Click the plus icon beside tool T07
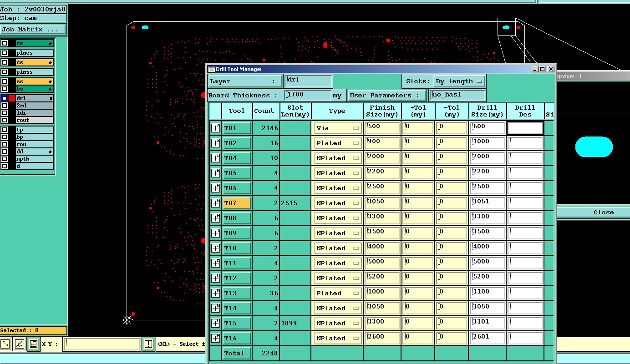630x364 pixels. click(x=215, y=203)
